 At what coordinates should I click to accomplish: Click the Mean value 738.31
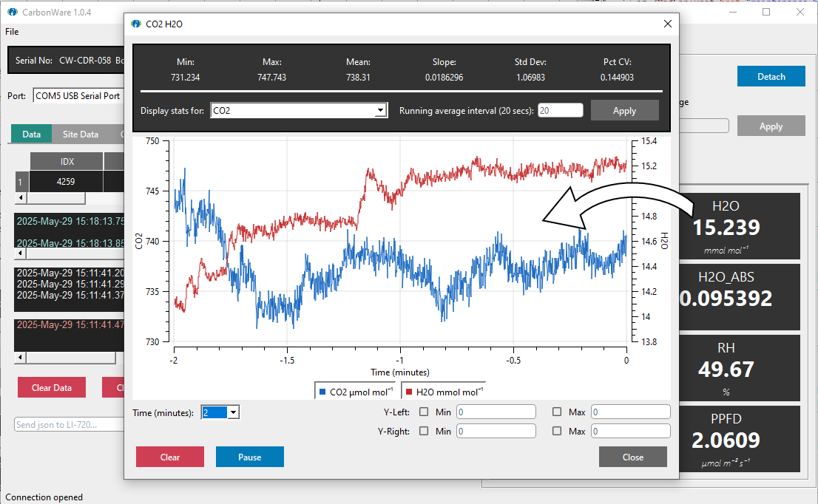[358, 77]
